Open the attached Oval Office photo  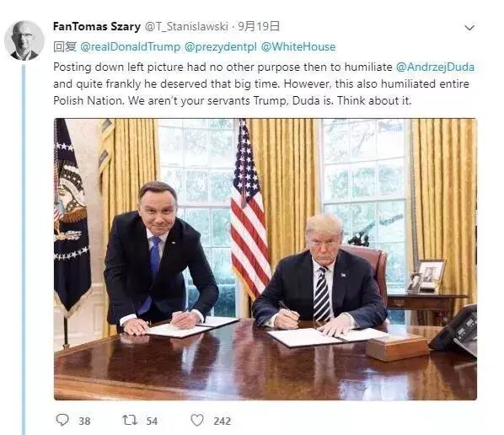point(265,259)
